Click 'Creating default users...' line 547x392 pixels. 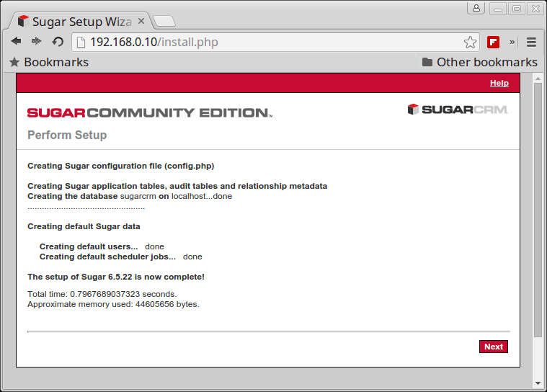pyautogui.click(x=102, y=246)
